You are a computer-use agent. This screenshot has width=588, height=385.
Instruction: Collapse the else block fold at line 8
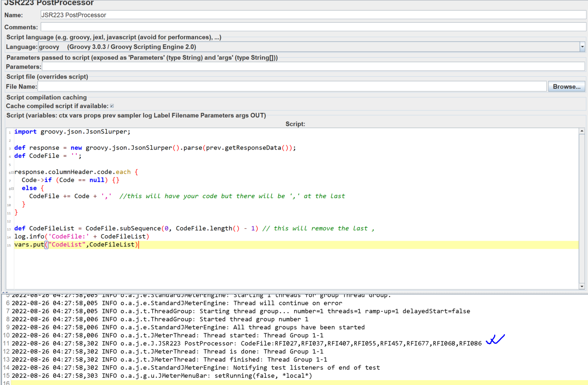[x=12, y=189]
